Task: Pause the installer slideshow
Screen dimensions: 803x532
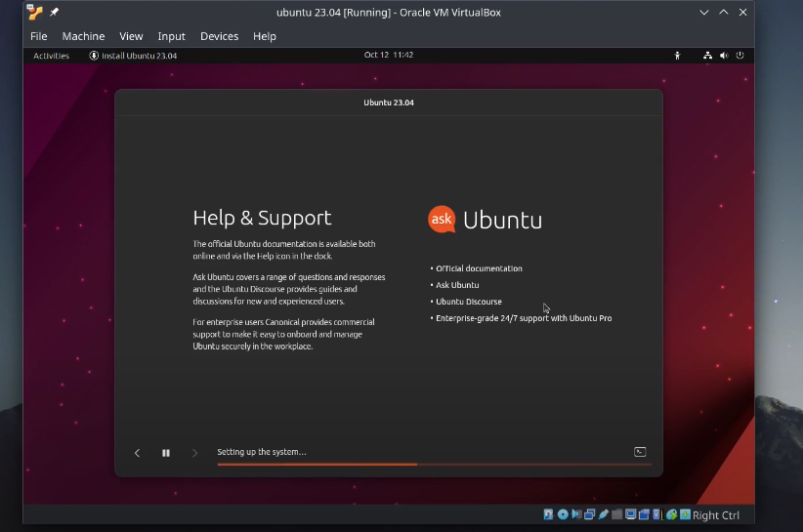Action: pos(166,453)
